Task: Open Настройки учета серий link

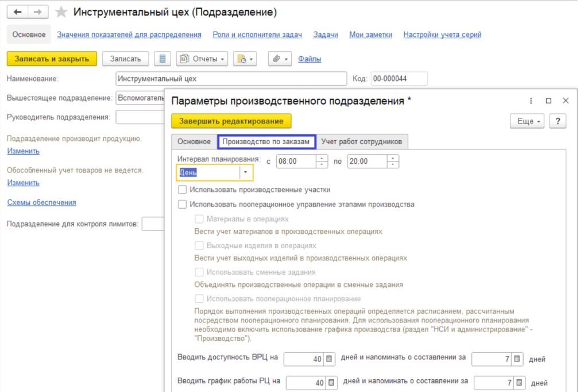Action: (x=443, y=34)
